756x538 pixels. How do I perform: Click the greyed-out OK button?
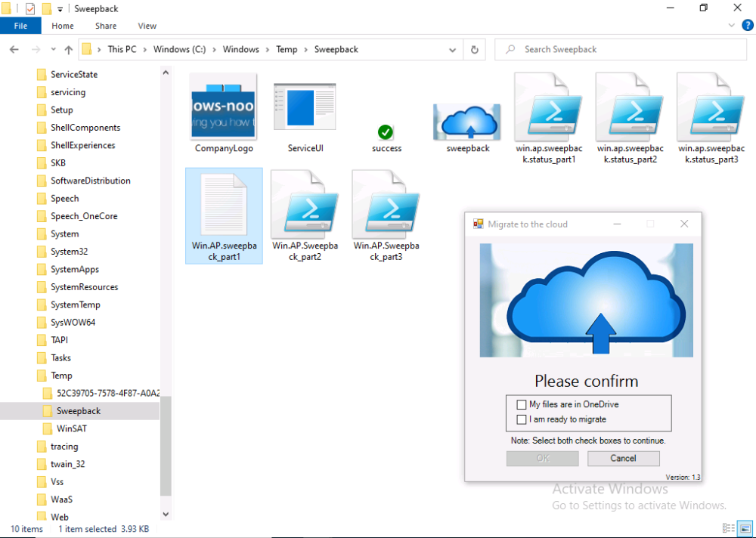pos(542,458)
